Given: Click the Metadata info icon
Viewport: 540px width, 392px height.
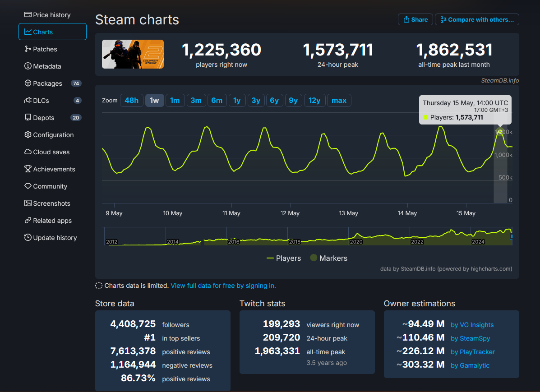Looking at the screenshot, I should point(28,66).
